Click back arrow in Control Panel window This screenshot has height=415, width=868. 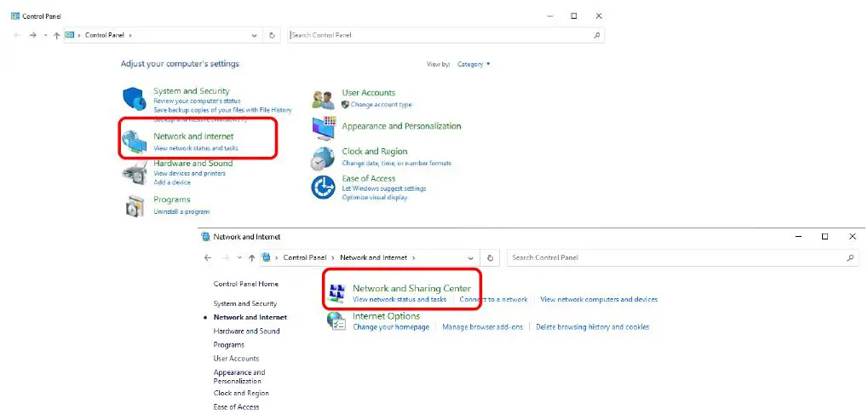17,35
